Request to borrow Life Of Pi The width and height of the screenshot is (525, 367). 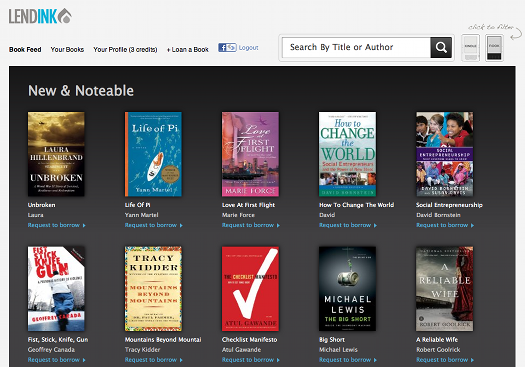(x=154, y=225)
